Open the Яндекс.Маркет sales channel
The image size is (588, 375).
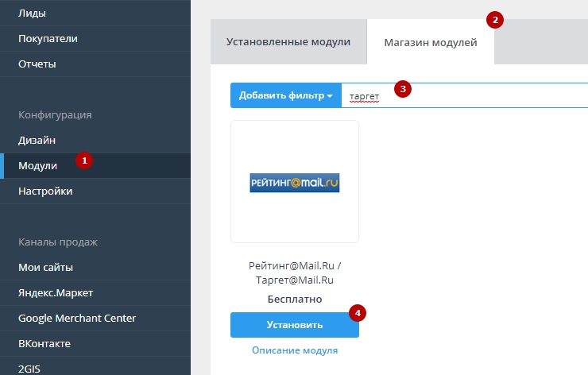(56, 292)
